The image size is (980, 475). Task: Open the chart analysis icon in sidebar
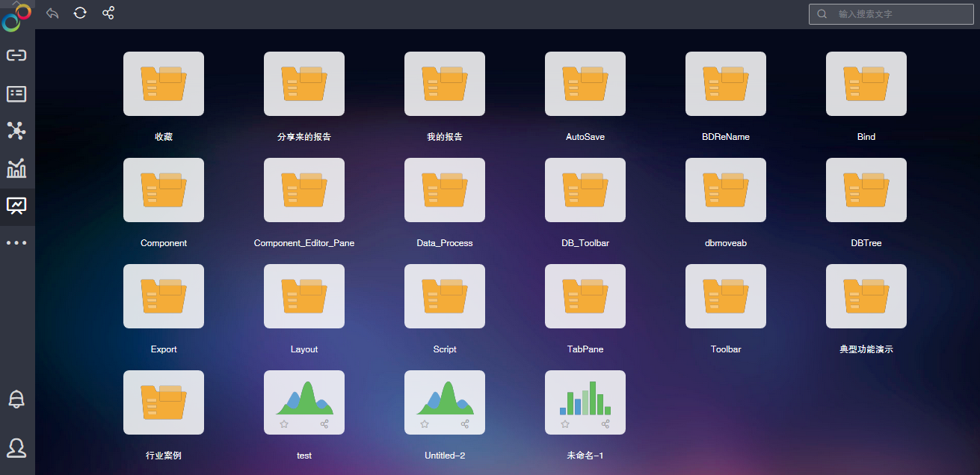coord(16,168)
